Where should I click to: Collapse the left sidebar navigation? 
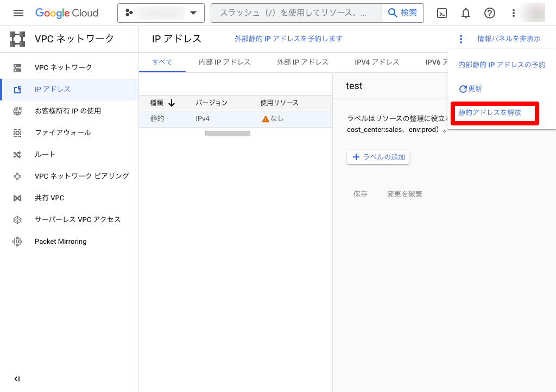[x=17, y=378]
